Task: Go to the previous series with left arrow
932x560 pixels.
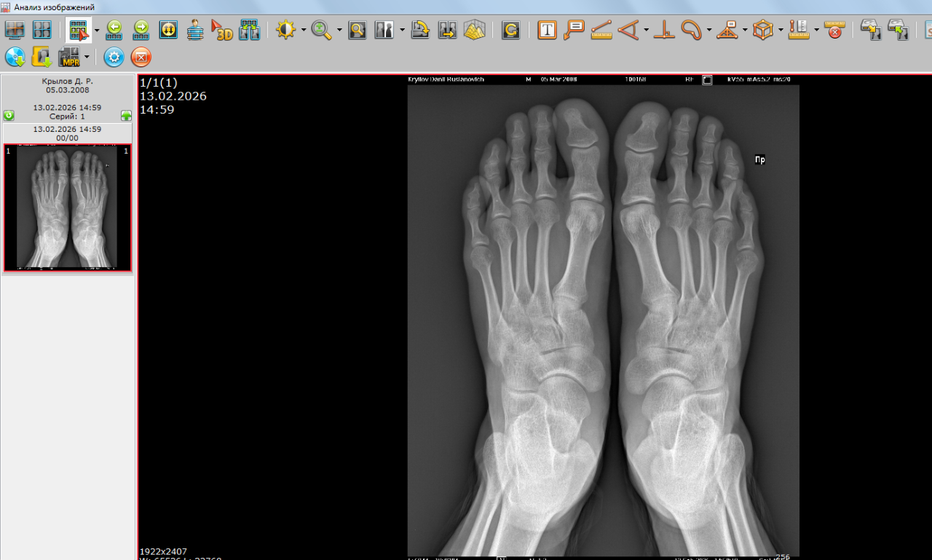Action: [x=114, y=30]
